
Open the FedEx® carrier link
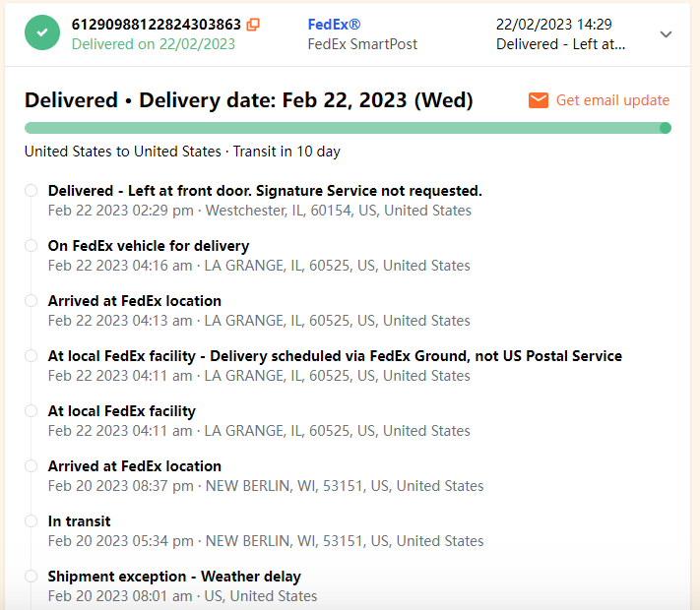[x=336, y=24]
